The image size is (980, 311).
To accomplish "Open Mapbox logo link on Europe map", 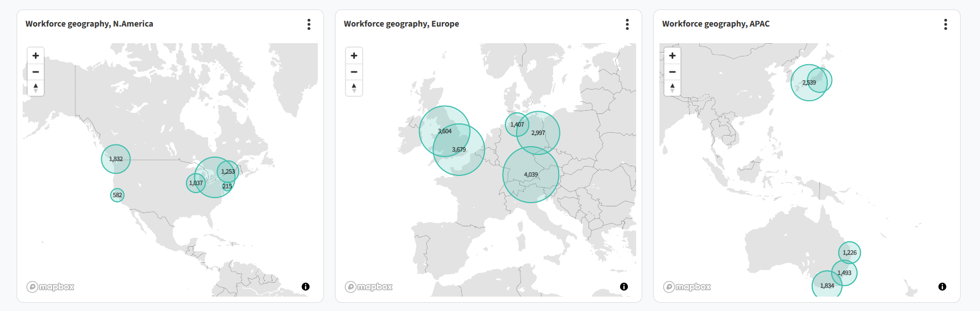I will [x=369, y=287].
